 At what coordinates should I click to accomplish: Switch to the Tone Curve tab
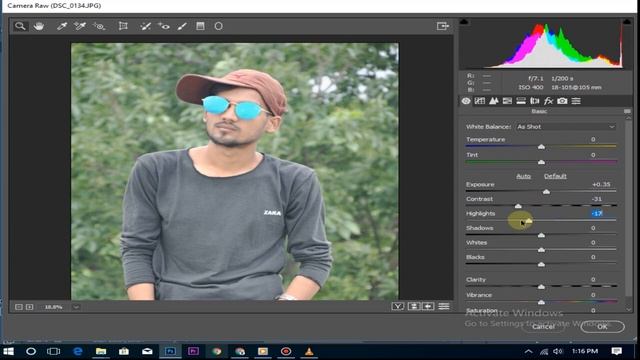(480, 101)
